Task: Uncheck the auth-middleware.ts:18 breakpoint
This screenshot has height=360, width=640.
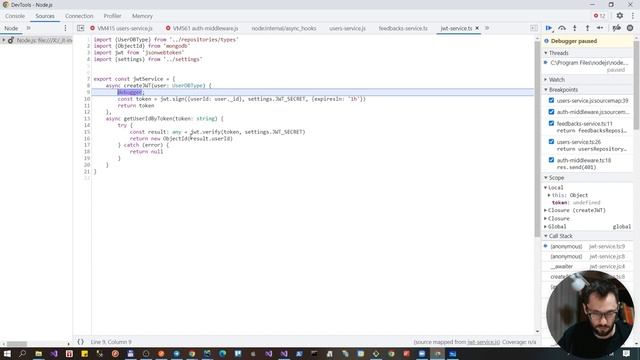Action: 551,160
